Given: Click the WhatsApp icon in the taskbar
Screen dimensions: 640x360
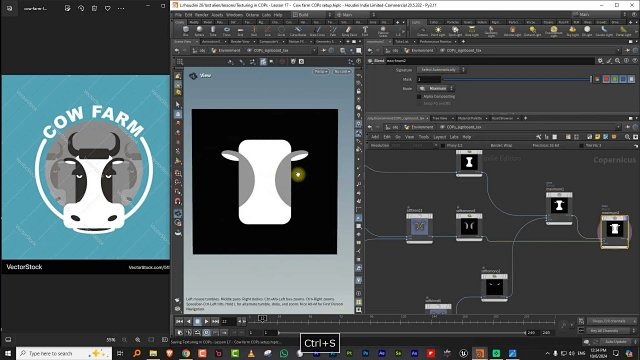Looking at the screenshot, I should click(x=284, y=353).
